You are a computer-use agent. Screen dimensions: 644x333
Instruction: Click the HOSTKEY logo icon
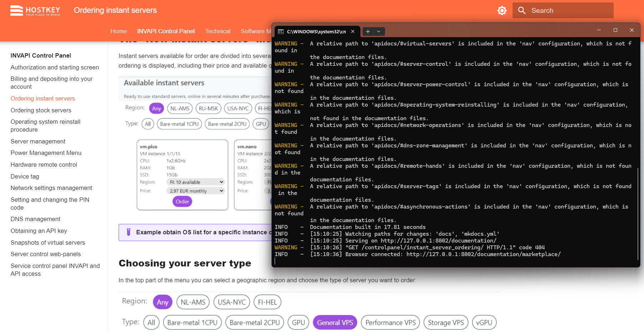pyautogui.click(x=16, y=11)
